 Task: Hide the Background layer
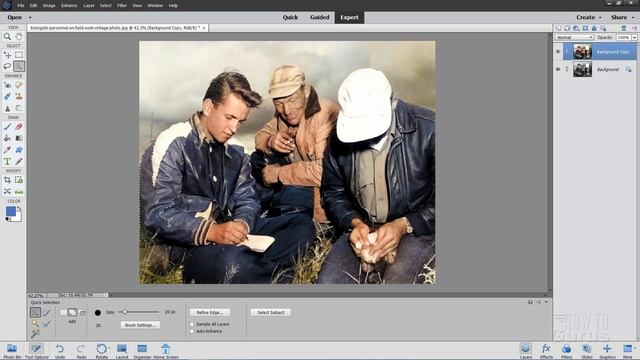(x=558, y=69)
